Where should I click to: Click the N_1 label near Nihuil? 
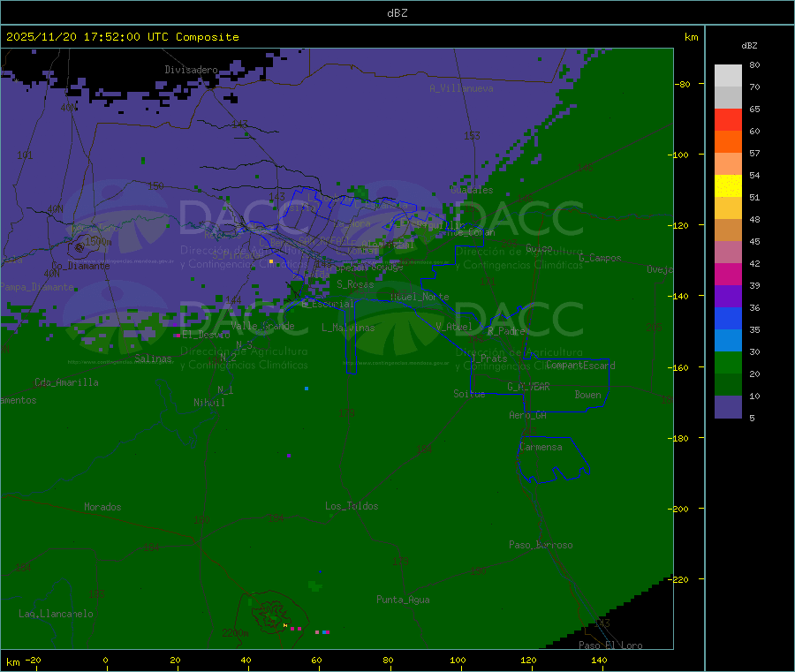click(225, 389)
